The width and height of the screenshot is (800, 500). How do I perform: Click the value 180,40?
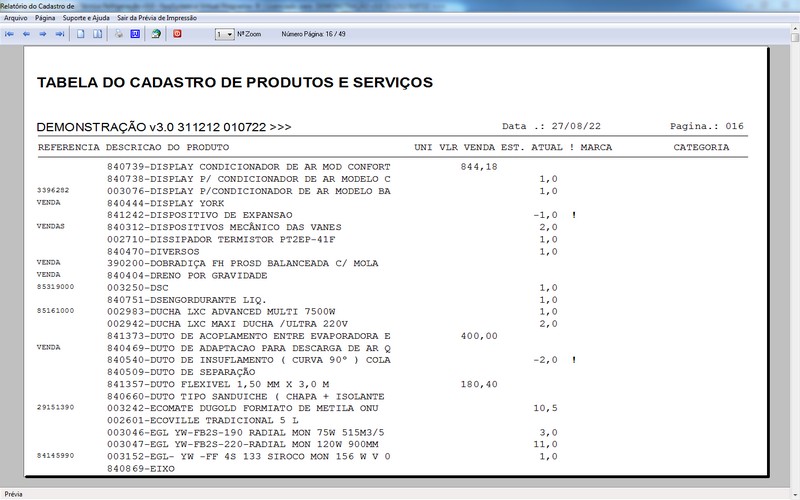click(x=479, y=384)
